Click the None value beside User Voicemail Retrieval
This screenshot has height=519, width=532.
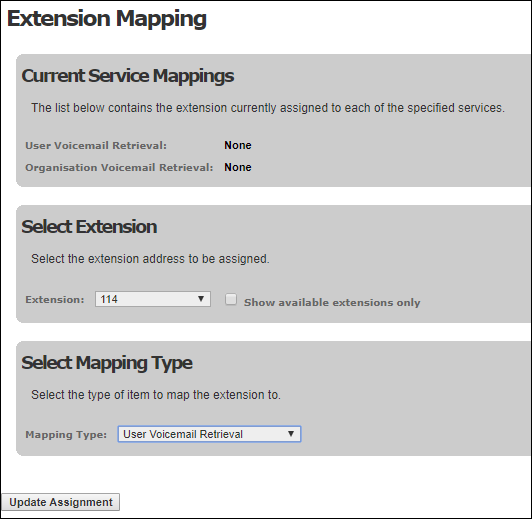coord(238,145)
